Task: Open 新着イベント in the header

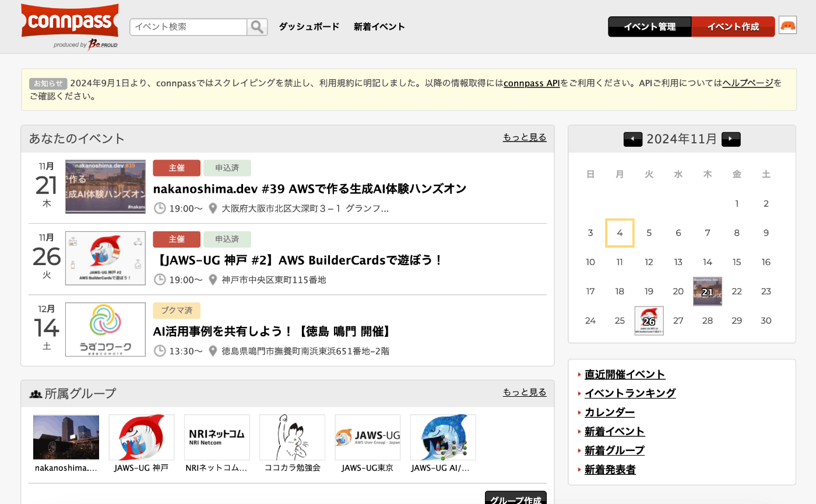Action: click(379, 27)
